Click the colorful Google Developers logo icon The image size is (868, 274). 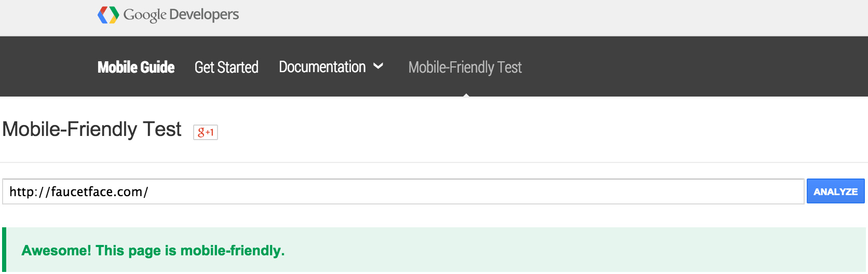[x=108, y=15]
